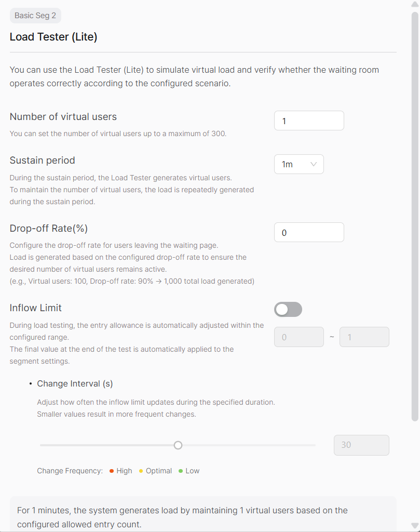Click the Change Interval value box showing 30
Image resolution: width=420 pixels, height=532 pixels.
[x=361, y=445]
